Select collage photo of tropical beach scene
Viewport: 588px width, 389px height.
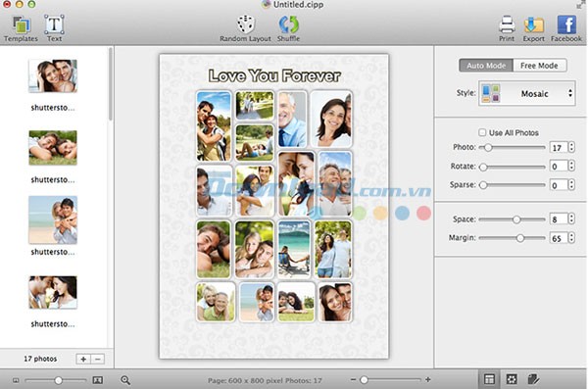[294, 250]
